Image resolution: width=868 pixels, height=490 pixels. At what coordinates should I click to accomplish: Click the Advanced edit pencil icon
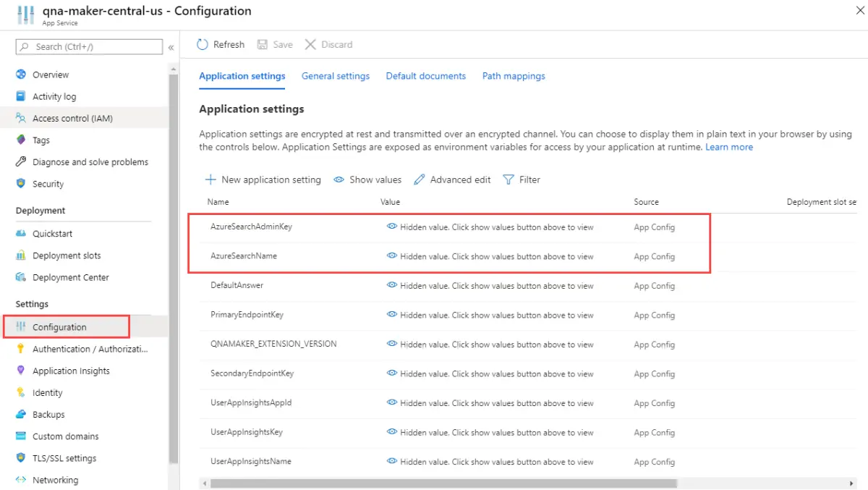(420, 179)
